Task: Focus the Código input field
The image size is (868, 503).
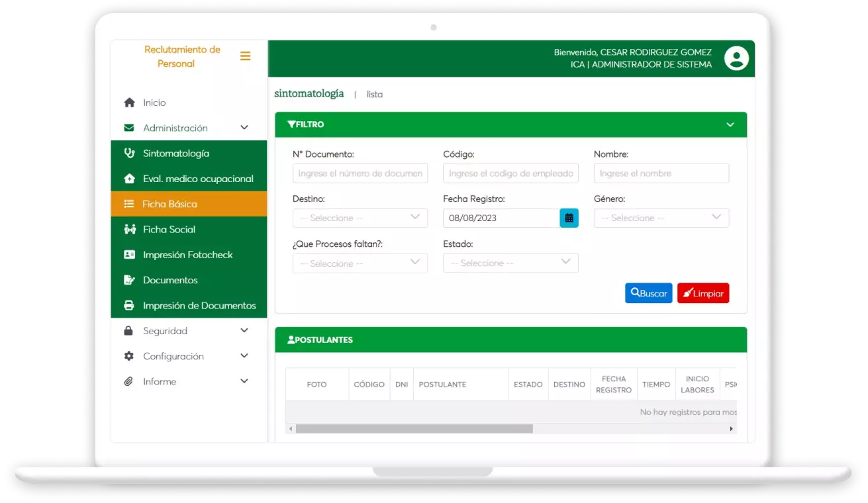Action: 510,173
